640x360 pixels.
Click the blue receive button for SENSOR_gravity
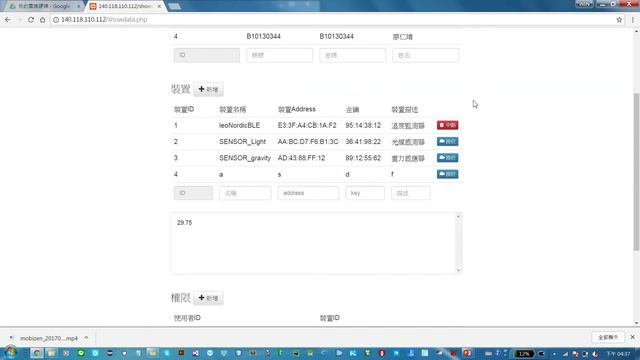pos(447,158)
